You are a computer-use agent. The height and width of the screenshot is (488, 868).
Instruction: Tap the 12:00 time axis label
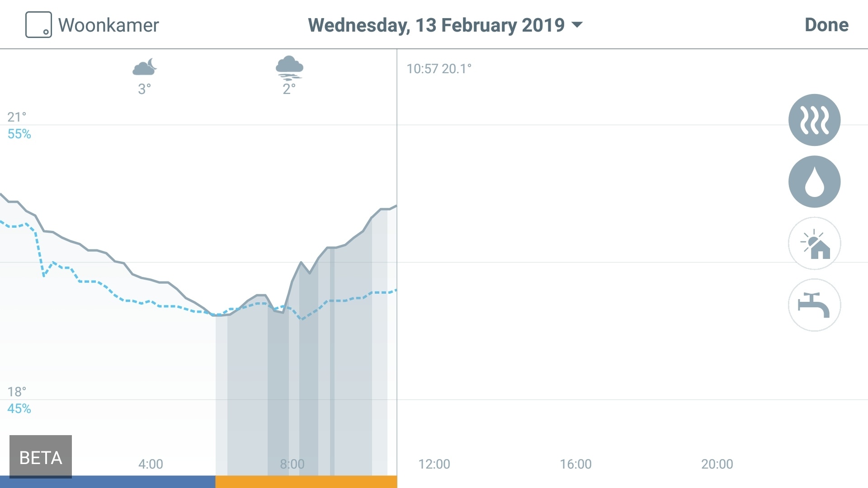coord(434,464)
